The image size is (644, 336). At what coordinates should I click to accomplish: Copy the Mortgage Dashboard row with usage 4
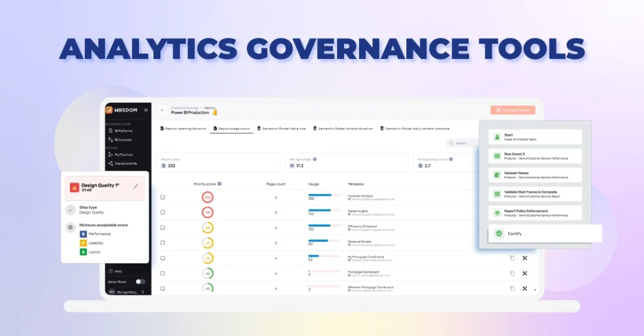(512, 273)
